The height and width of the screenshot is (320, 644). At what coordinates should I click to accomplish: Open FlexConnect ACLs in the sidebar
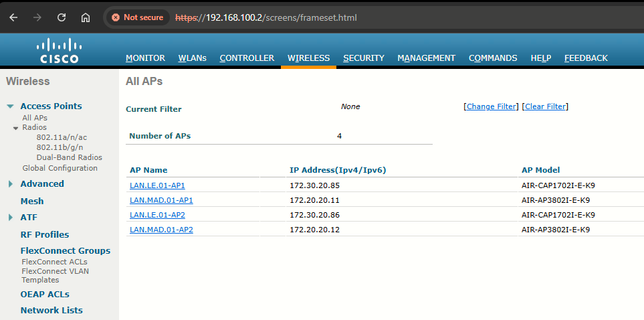pos(55,262)
